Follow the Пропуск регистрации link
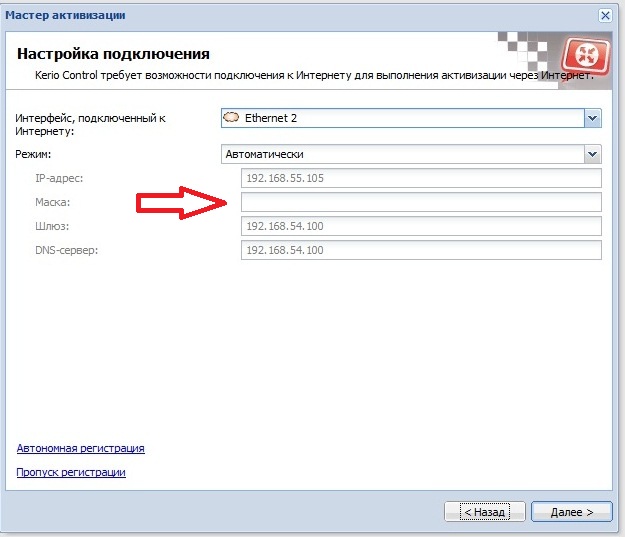The image size is (625, 537). point(71,472)
